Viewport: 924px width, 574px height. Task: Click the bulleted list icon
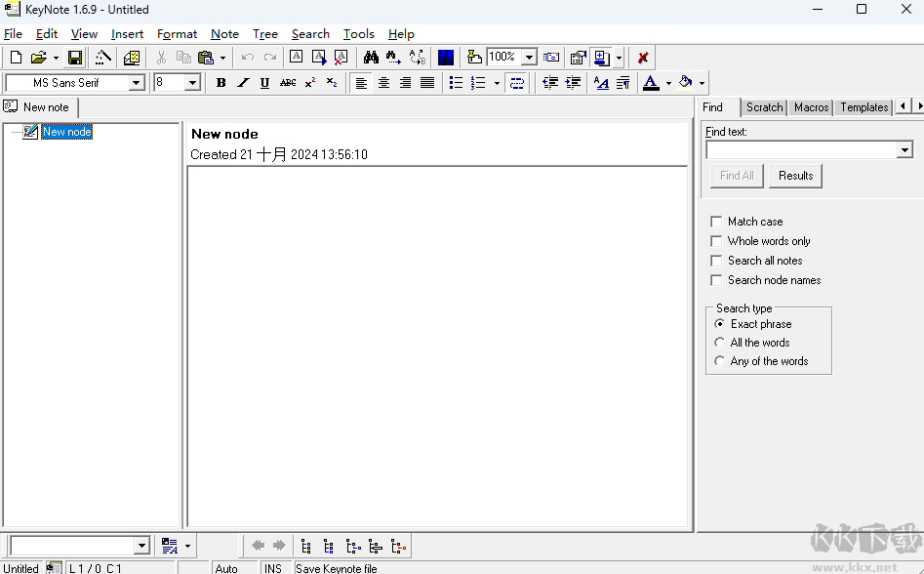pos(456,83)
